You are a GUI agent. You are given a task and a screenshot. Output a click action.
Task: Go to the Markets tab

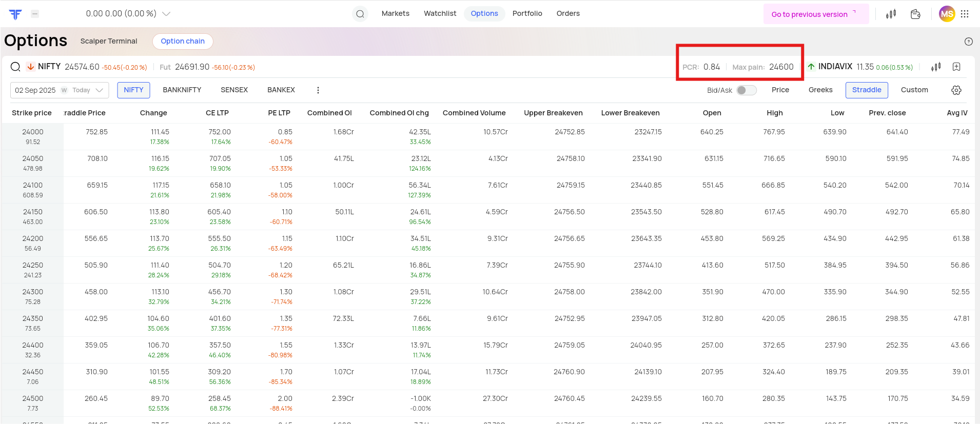click(x=396, y=13)
